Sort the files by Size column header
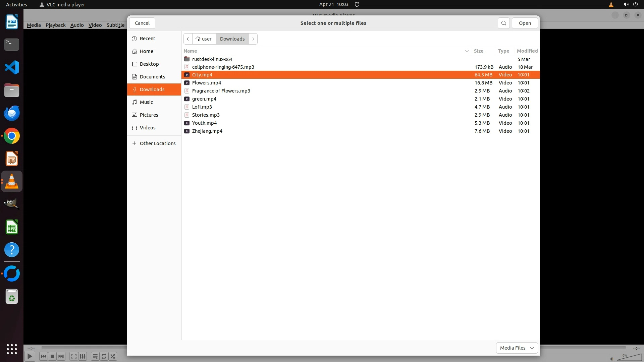Viewport: 644px width, 362px height. (x=478, y=51)
